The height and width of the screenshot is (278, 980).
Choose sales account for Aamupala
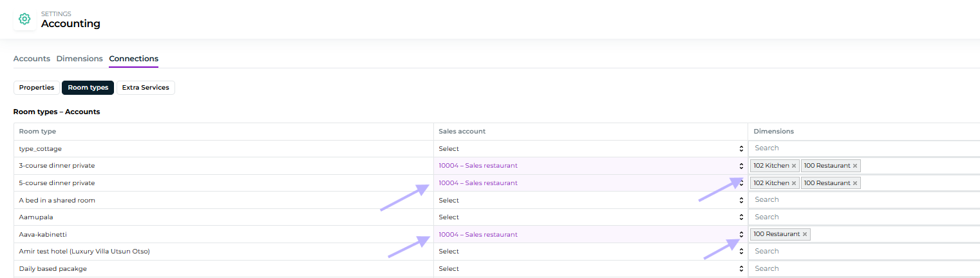click(x=590, y=217)
